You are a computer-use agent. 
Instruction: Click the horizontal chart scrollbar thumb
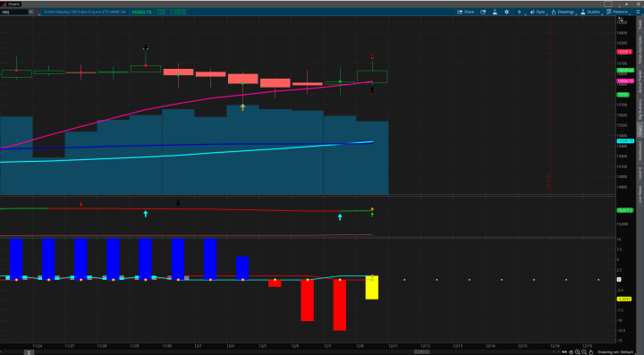coord(422,351)
